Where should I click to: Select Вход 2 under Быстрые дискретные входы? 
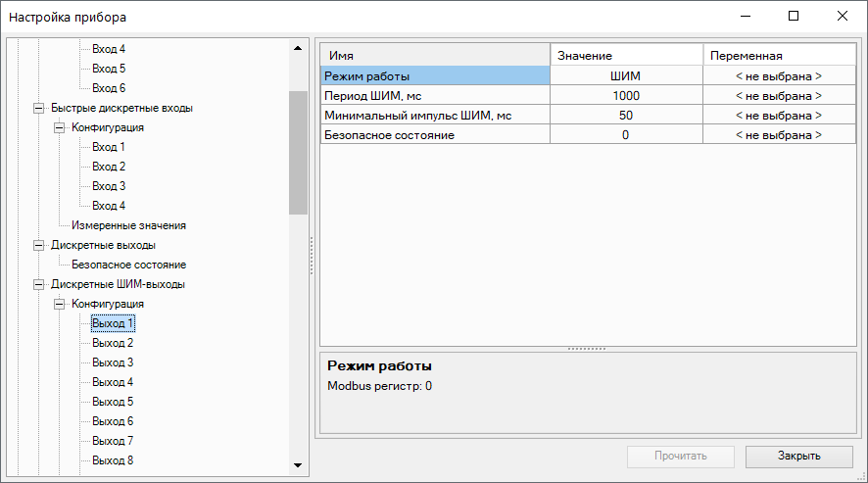tap(109, 167)
